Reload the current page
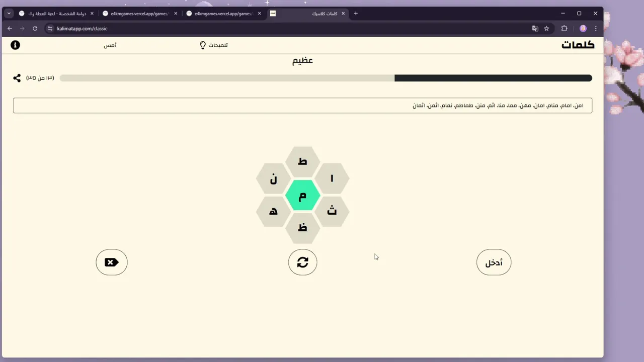644x362 pixels. [35, 29]
